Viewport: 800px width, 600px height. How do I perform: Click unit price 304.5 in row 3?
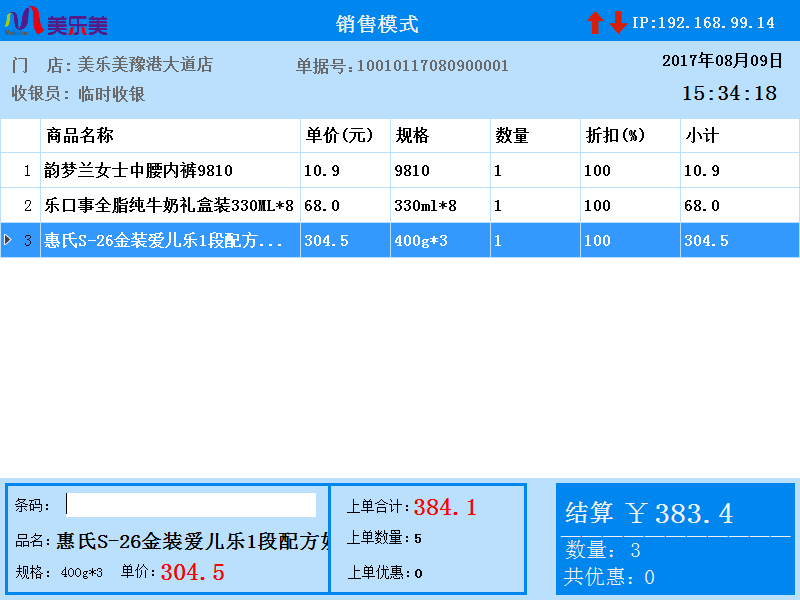[x=345, y=240]
